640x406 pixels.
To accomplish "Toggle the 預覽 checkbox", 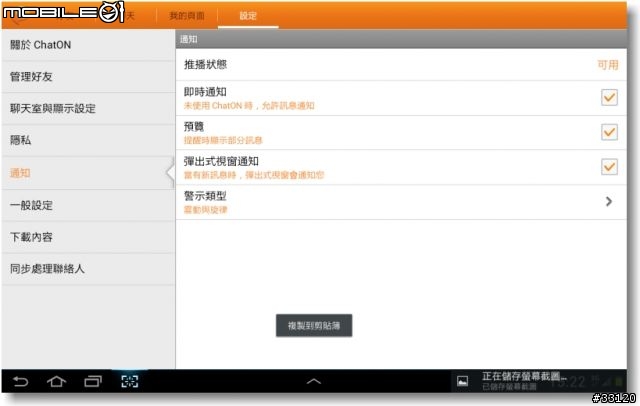I will click(x=609, y=132).
